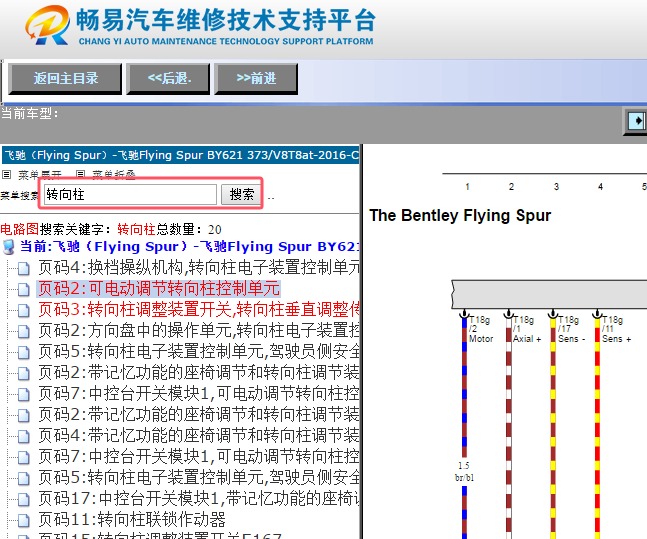Click the T18g/2 Motor pin label
Viewport: 647px width, 539px height.
[x=481, y=329]
